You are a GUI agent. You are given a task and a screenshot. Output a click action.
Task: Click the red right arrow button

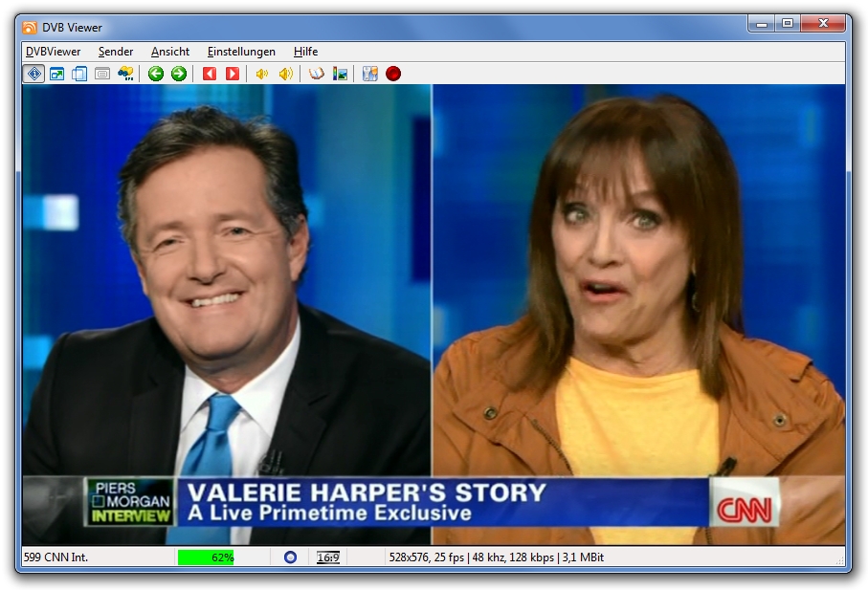click(233, 74)
